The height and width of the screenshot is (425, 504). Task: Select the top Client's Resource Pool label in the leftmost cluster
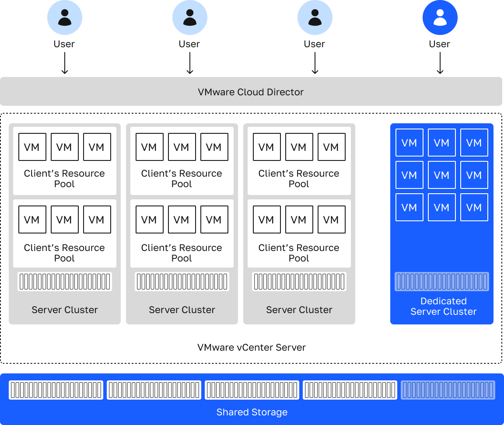click(64, 178)
